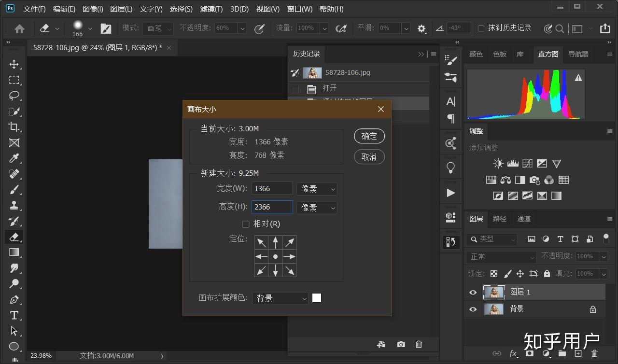Select the Quick Selection tool

(x=14, y=112)
